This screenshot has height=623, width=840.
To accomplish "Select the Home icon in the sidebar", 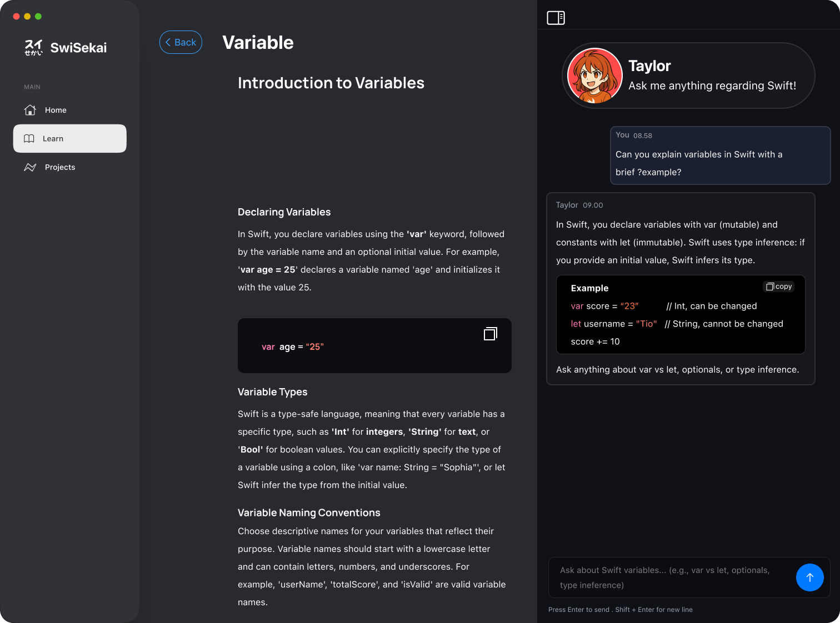I will click(x=30, y=110).
